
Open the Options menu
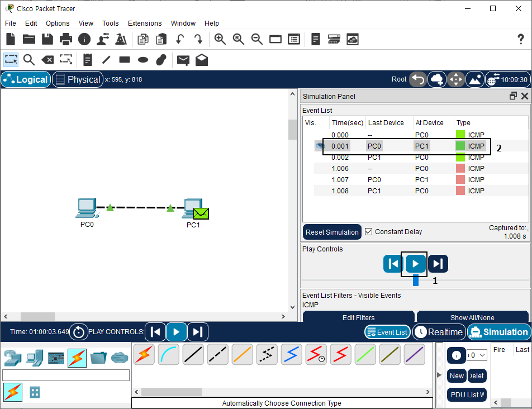[58, 23]
